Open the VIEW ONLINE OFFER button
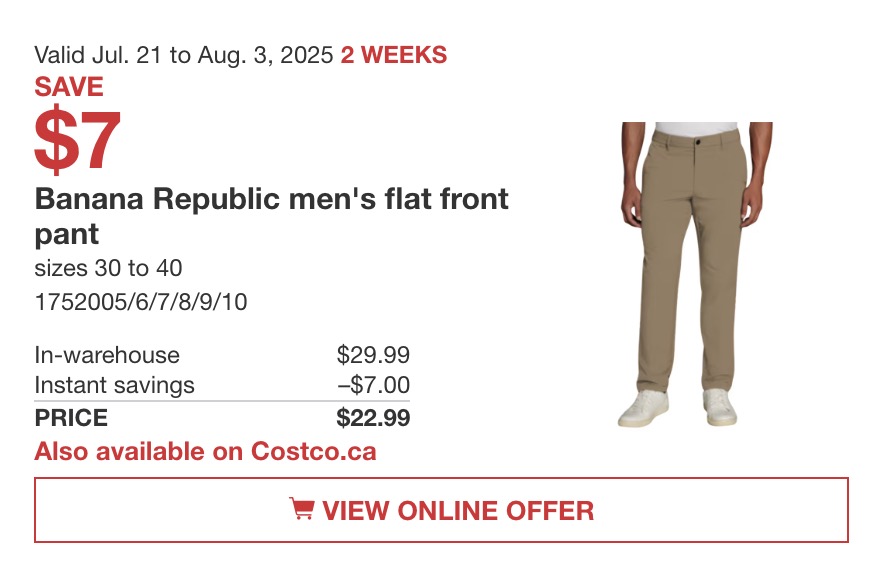This screenshot has width=880, height=576. pos(441,510)
